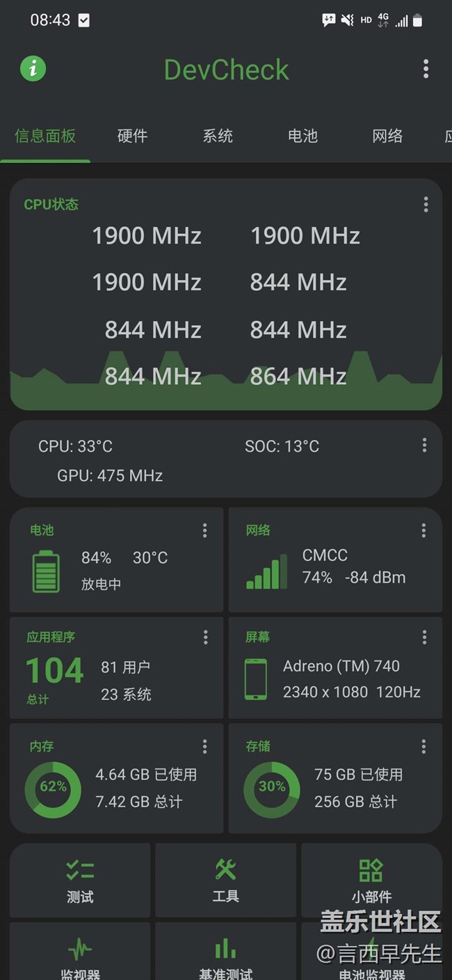
Task: Open 工具 with the wrench icon
Action: (x=225, y=880)
